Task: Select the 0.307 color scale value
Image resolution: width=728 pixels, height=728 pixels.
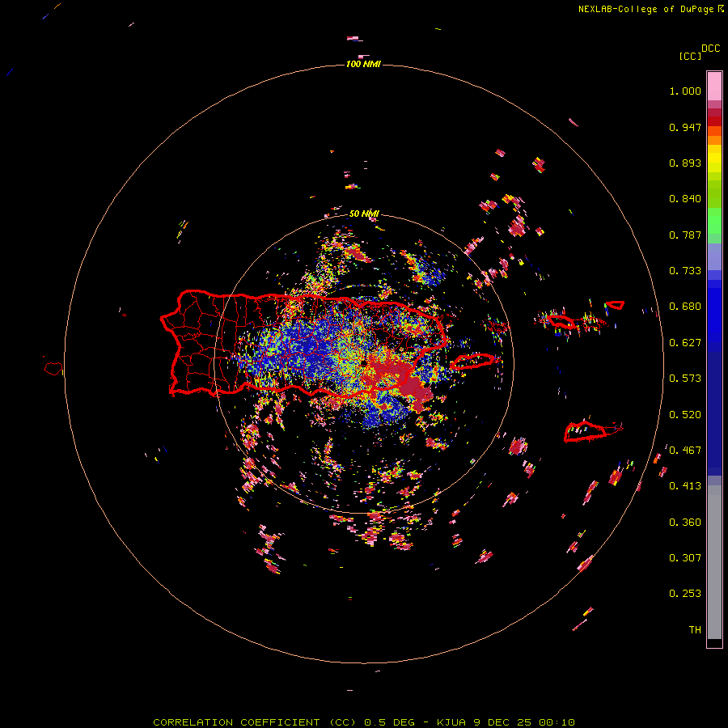Action: pyautogui.click(x=685, y=558)
